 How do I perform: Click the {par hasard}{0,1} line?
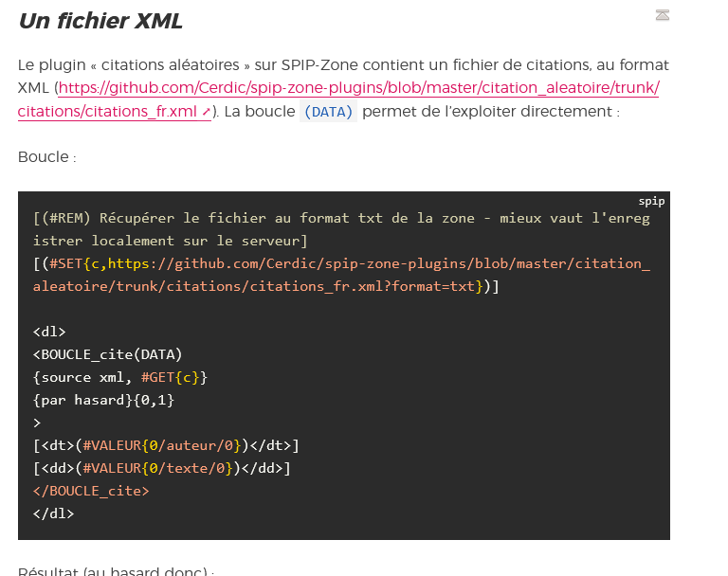coord(103,400)
